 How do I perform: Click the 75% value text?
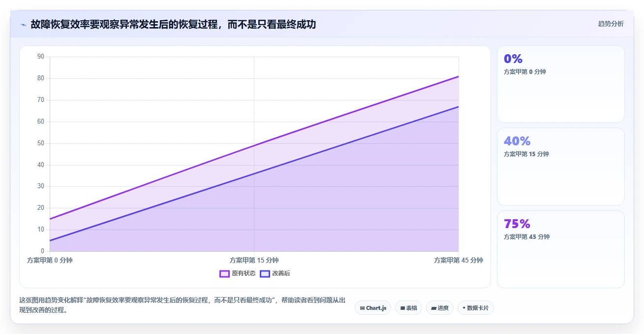coord(517,224)
